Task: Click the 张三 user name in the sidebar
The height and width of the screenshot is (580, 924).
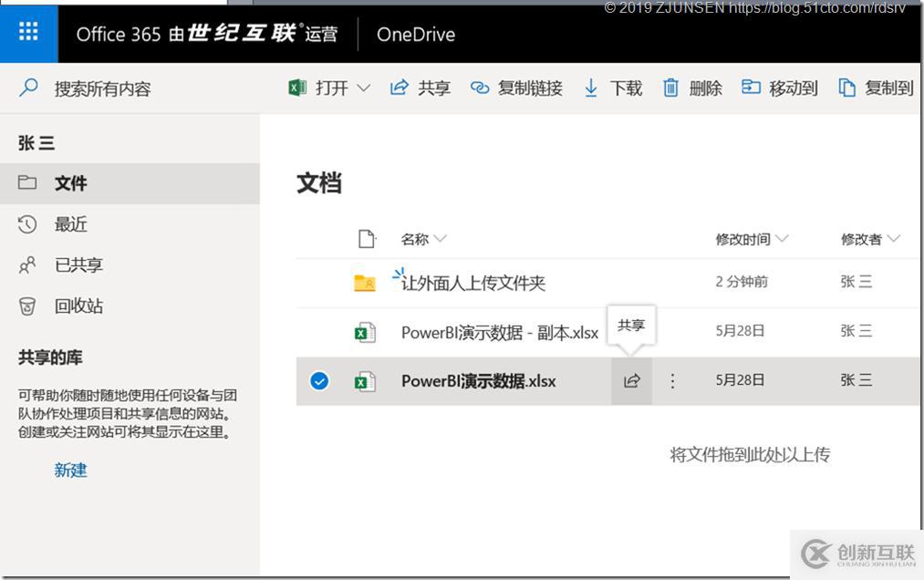Action: tap(36, 142)
